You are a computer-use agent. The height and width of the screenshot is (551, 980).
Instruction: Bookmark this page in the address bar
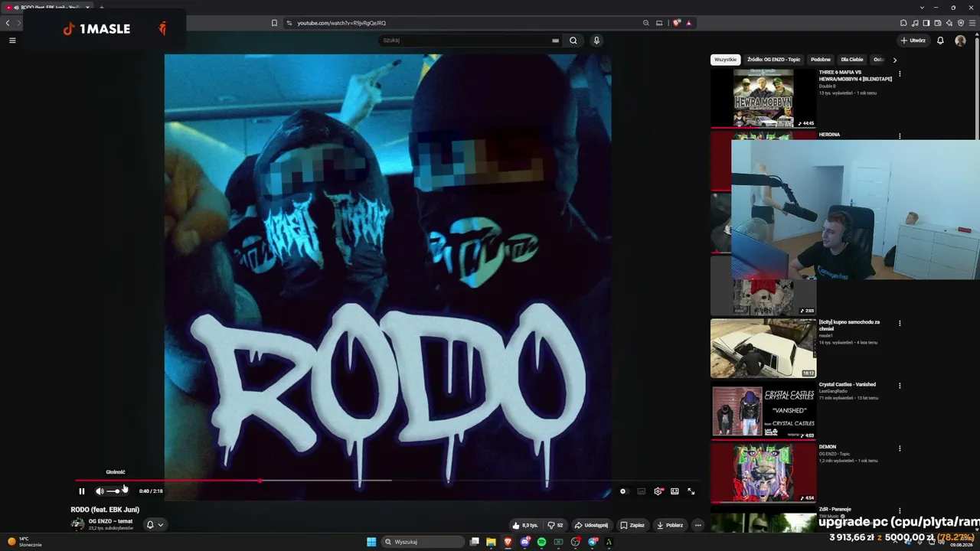tap(274, 23)
